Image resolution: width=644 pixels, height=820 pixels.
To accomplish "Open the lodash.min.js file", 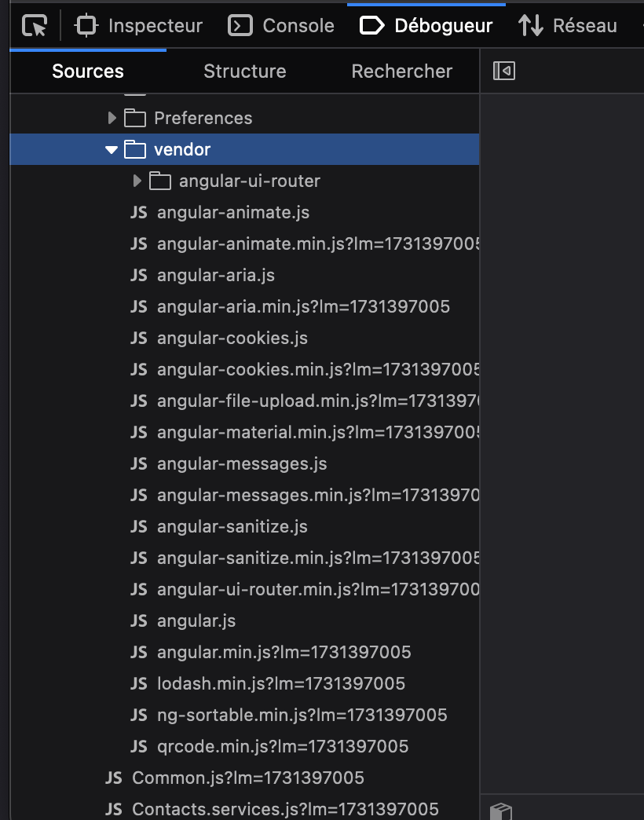I will [x=280, y=684].
